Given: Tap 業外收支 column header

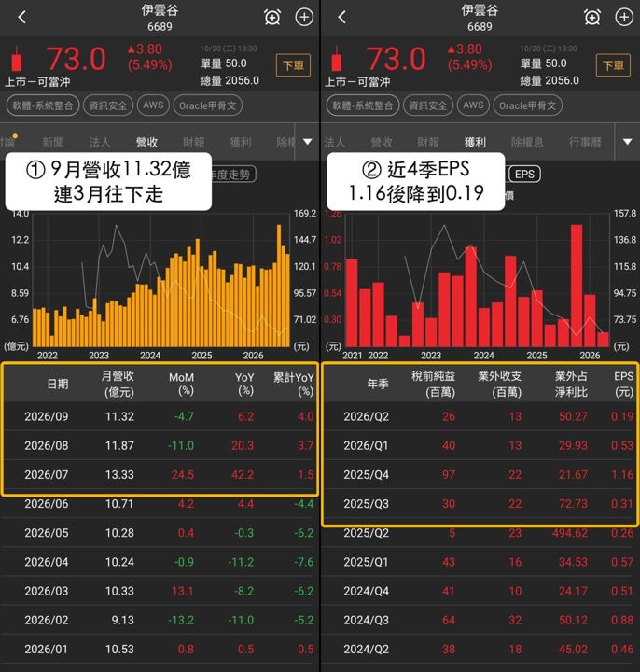Looking at the screenshot, I should (500, 384).
